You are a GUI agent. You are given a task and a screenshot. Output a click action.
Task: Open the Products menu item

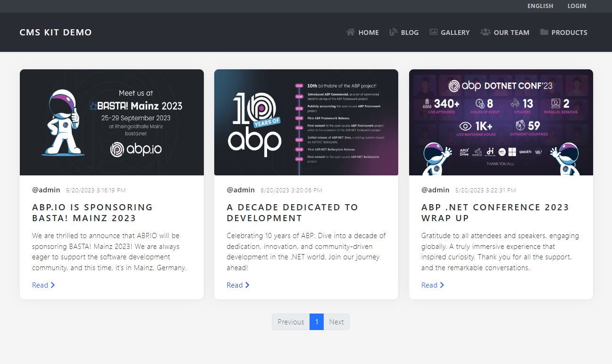[569, 33]
